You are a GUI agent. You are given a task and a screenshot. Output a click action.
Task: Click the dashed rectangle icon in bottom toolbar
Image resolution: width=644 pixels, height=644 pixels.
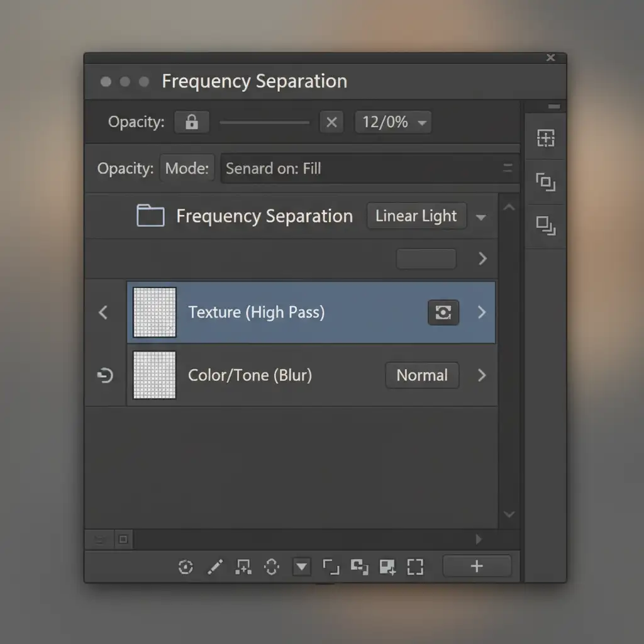pyautogui.click(x=414, y=567)
